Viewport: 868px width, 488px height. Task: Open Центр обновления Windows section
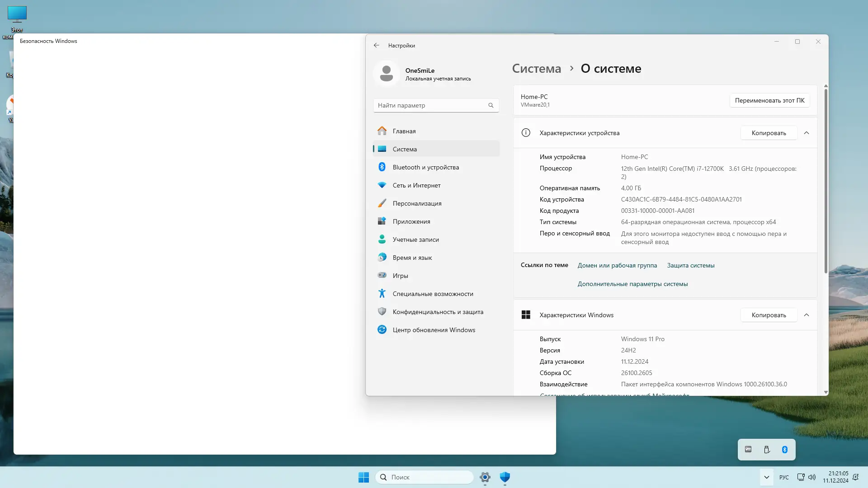click(x=434, y=330)
